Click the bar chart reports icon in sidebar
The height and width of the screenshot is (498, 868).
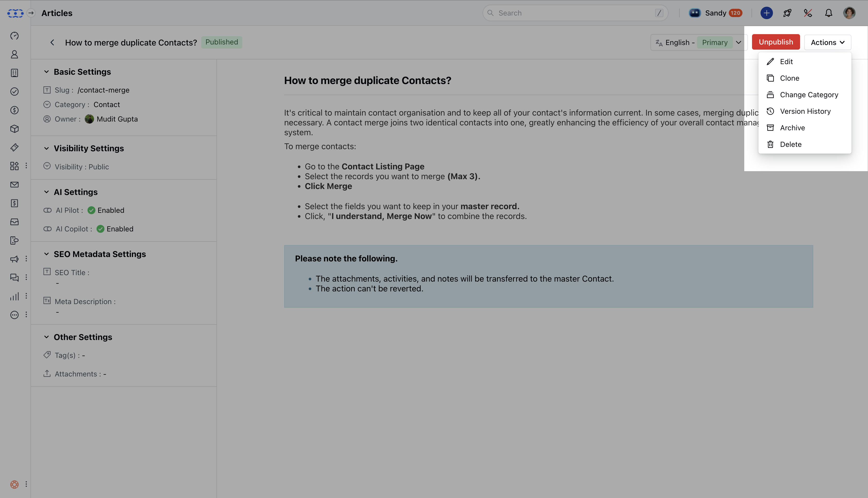(x=14, y=296)
